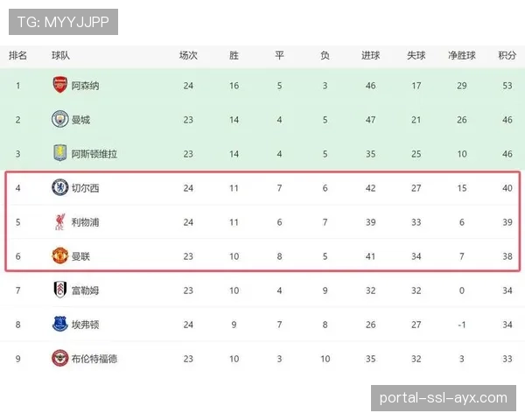Screen dimensions: 525x420
Task: Select the 利物浦 team name
Action: (x=85, y=222)
